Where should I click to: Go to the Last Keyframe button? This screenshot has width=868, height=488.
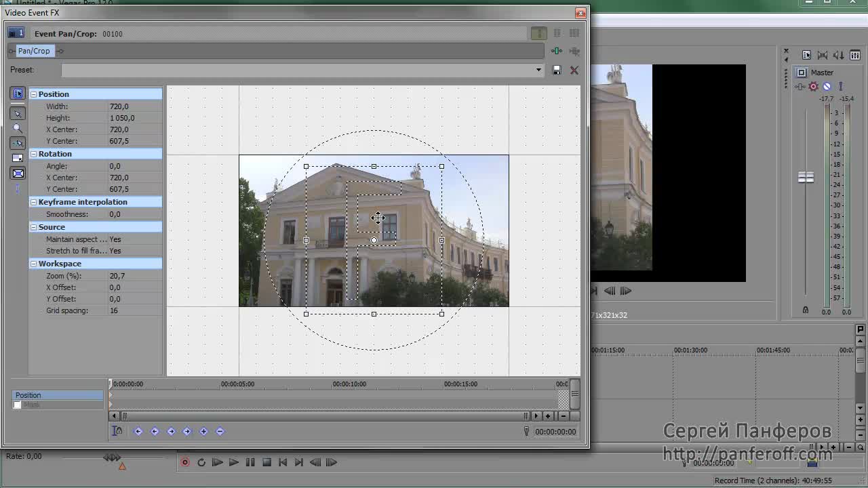click(x=187, y=431)
